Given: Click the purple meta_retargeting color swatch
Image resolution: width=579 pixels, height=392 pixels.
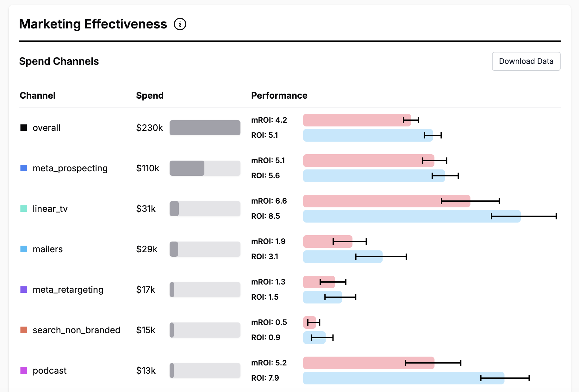Looking at the screenshot, I should pyautogui.click(x=24, y=290).
